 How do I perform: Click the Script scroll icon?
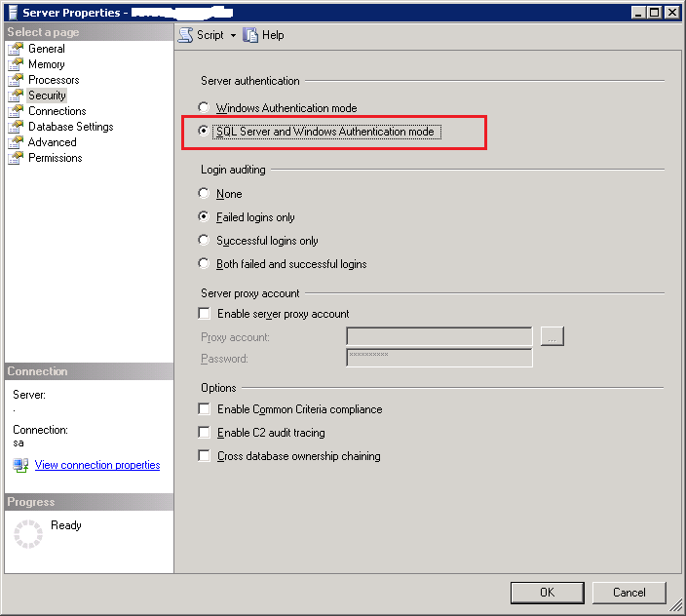pyautogui.click(x=185, y=35)
